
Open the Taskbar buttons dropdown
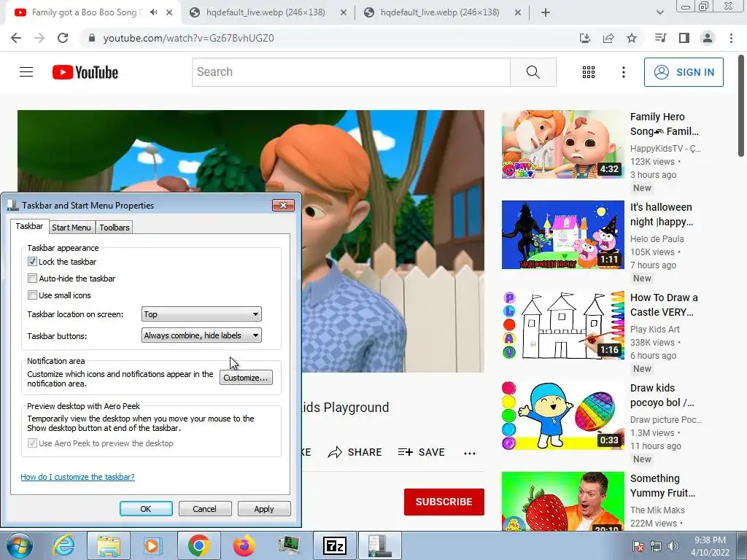[201, 335]
